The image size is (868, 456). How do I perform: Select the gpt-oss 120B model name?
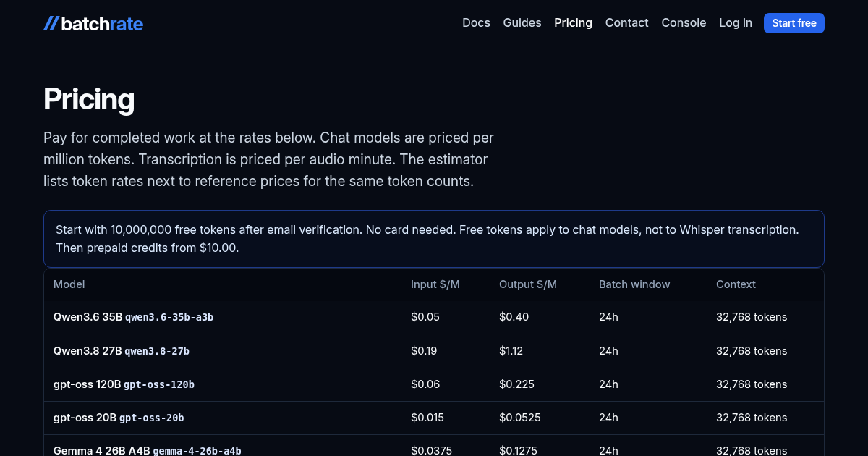pyautogui.click(x=87, y=384)
